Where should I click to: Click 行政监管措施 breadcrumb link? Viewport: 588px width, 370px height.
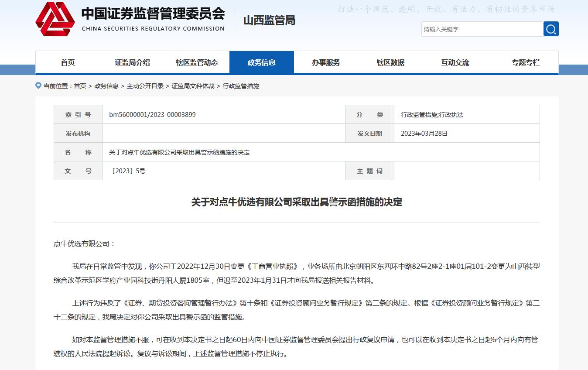(241, 86)
